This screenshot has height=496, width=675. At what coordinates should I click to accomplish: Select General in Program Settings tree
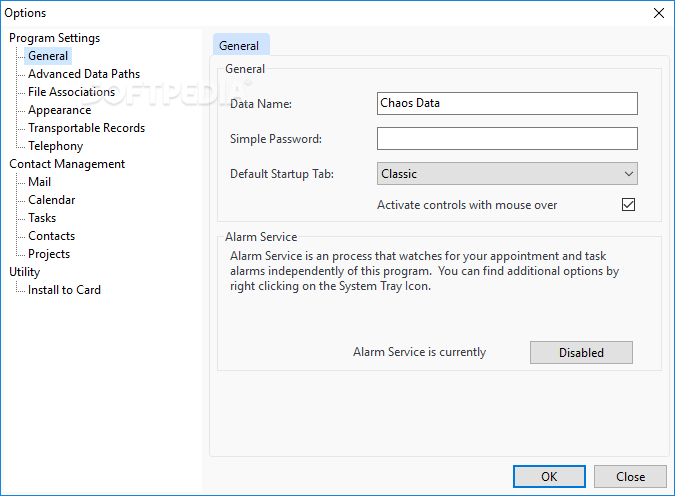pyautogui.click(x=48, y=56)
